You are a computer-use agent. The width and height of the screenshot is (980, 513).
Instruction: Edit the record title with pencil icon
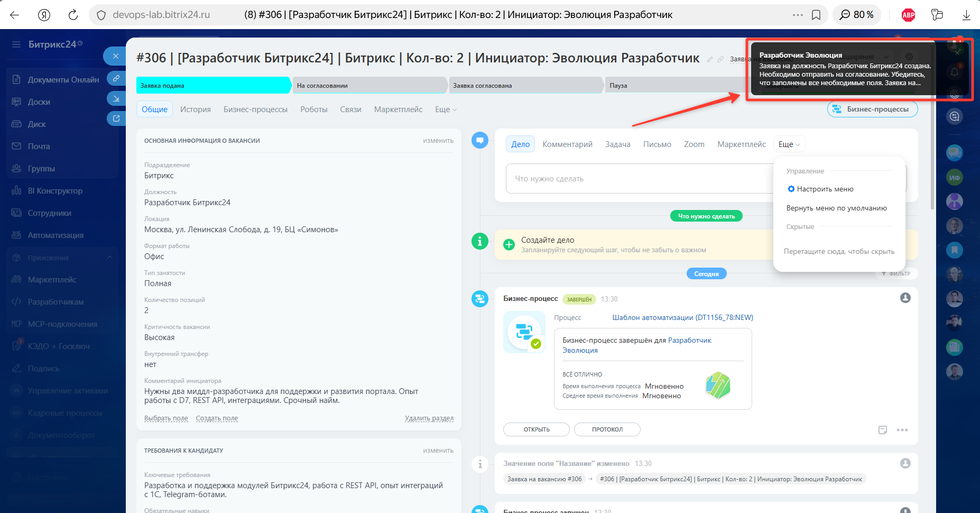click(710, 59)
